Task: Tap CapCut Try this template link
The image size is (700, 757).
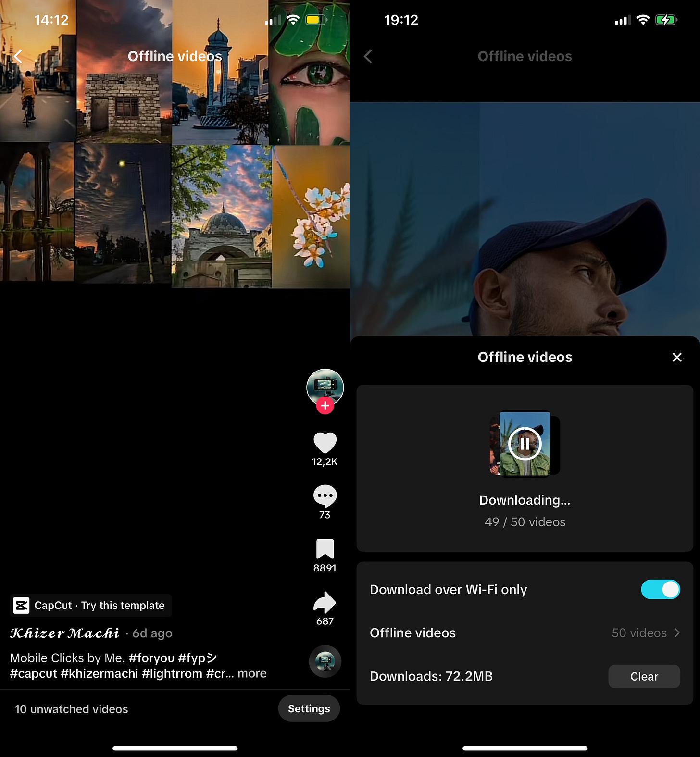Action: pyautogui.click(x=91, y=606)
